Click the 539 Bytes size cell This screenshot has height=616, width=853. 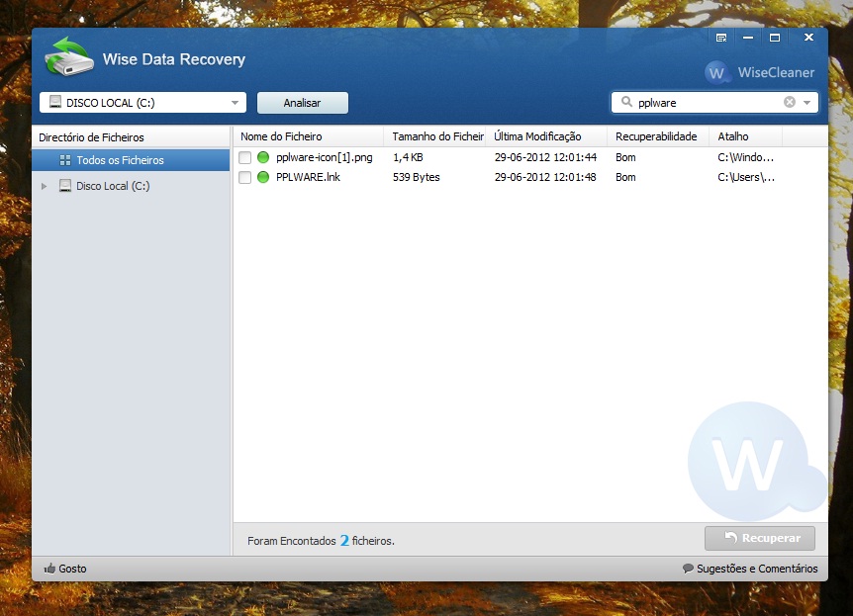click(x=417, y=177)
